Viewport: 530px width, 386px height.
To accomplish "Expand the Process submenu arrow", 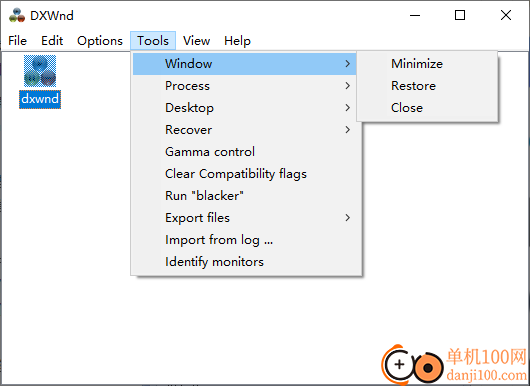I will (347, 86).
